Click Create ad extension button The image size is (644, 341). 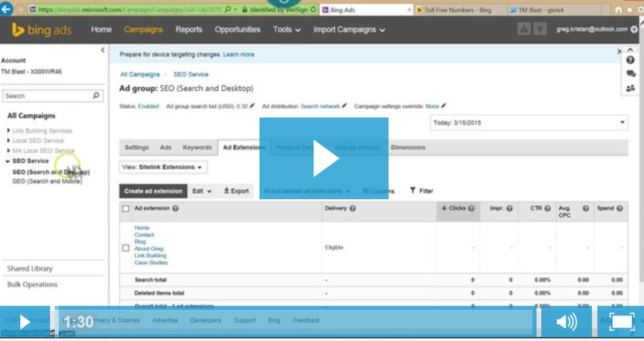[x=153, y=191]
